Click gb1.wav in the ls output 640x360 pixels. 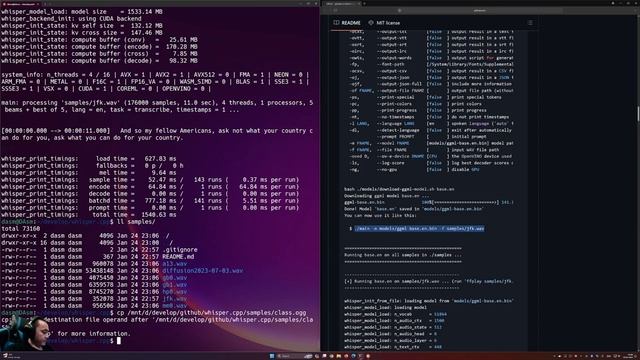(175, 284)
